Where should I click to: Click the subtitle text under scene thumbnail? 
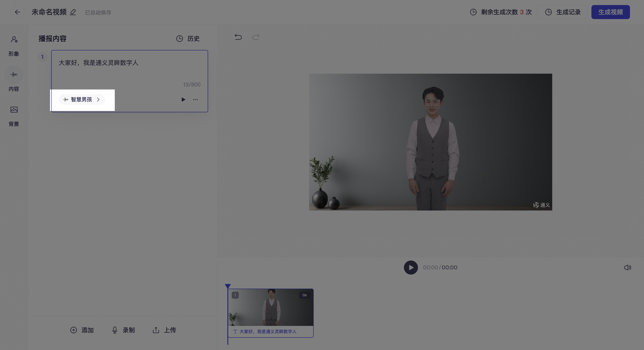coord(268,332)
